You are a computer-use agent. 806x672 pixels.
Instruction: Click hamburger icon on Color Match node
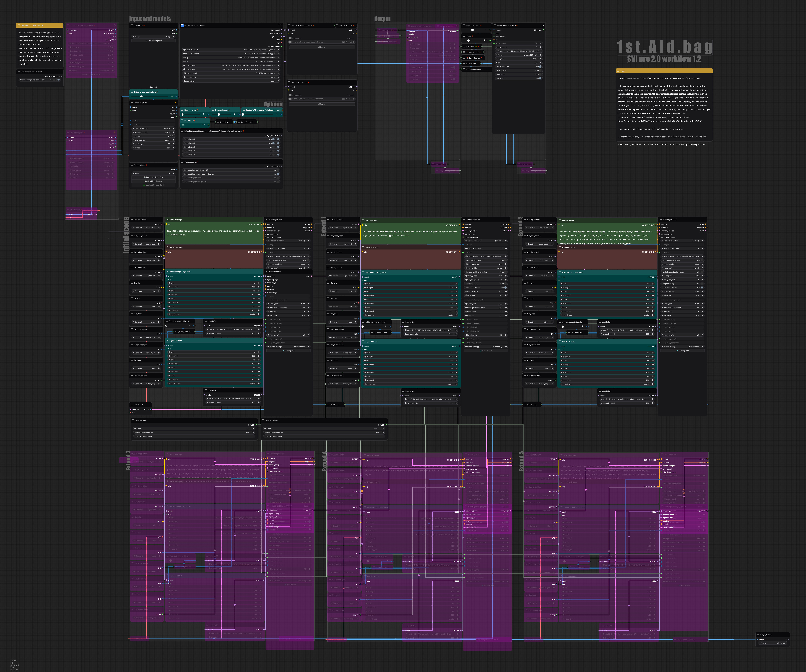(x=464, y=64)
